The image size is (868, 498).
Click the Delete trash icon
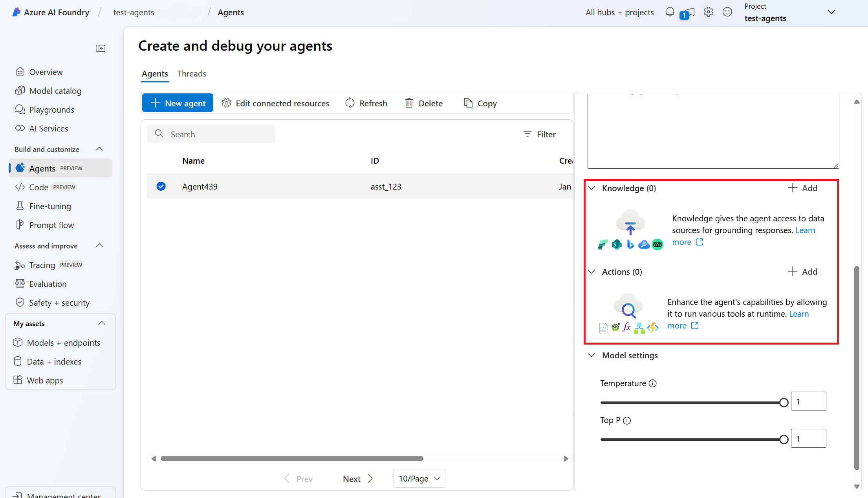tap(409, 103)
